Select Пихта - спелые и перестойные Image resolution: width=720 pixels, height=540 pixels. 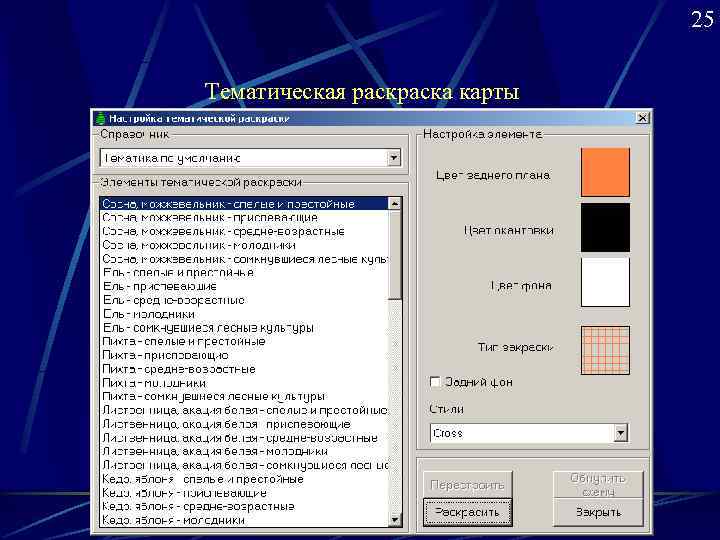click(244, 342)
